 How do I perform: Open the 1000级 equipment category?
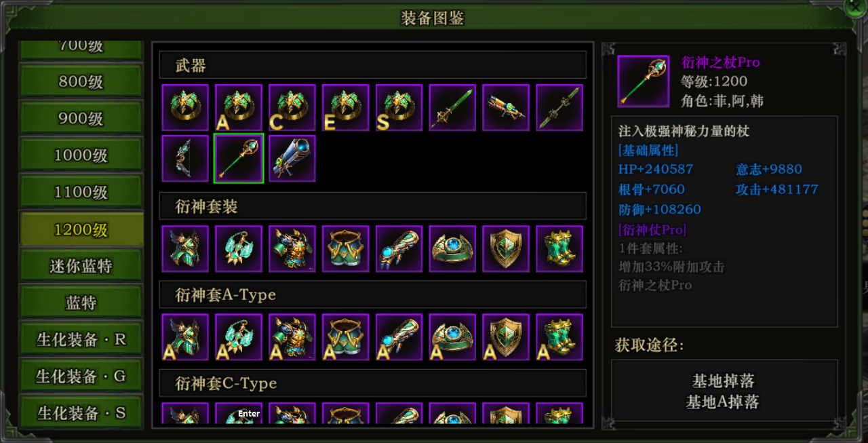[81, 155]
